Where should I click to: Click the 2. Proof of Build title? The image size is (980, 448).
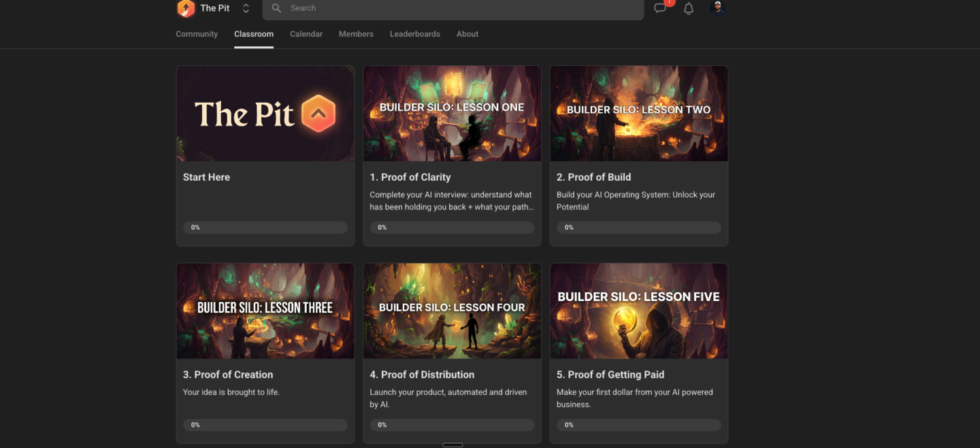[593, 177]
